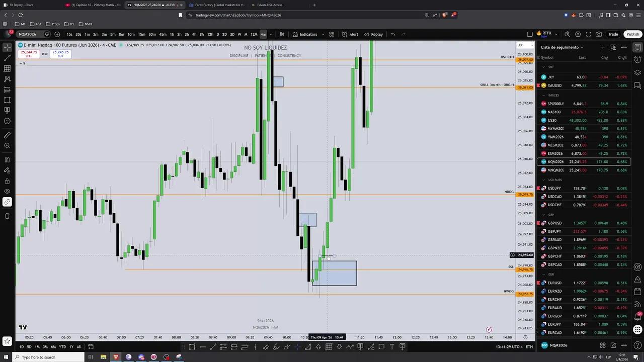The width and height of the screenshot is (644, 362).
Task: Open the go-to-date calendar icon
Action: click(91, 346)
